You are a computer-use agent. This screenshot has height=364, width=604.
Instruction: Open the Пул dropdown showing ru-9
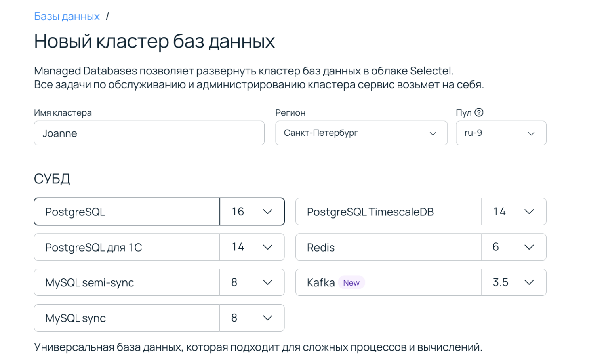(501, 133)
